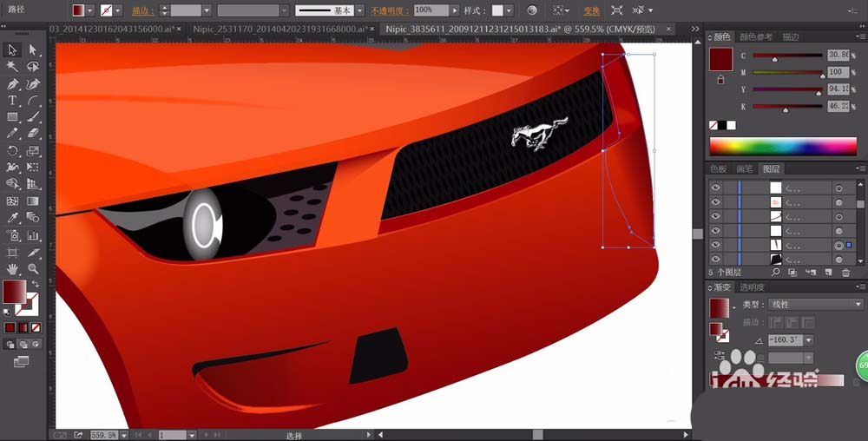This screenshot has width=868, height=441.
Task: Set paint mode to None in toolbox
Action: pyautogui.click(x=36, y=327)
